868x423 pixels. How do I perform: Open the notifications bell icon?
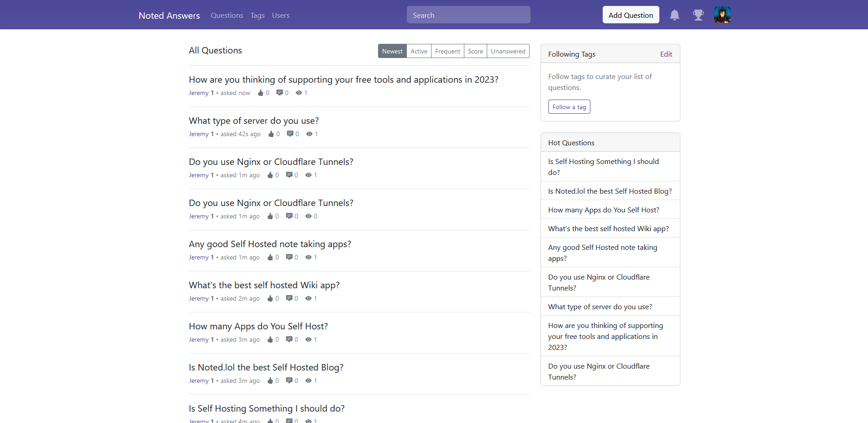[x=674, y=15]
